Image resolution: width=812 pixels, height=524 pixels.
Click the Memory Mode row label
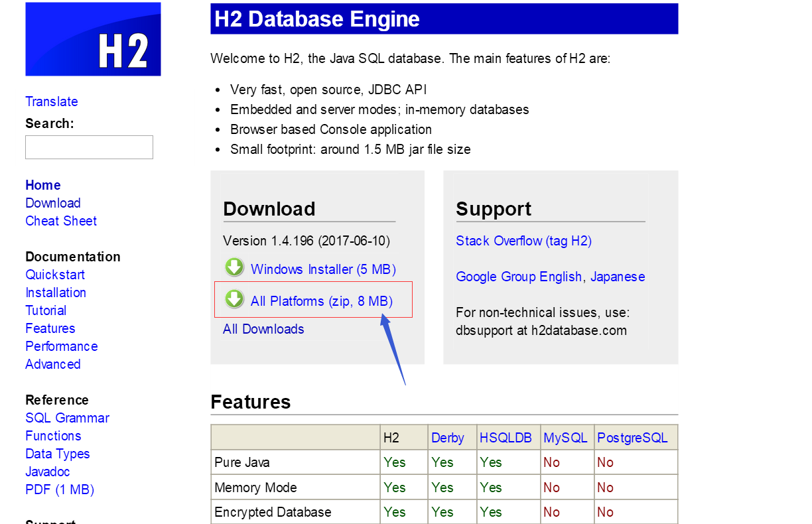click(255, 488)
